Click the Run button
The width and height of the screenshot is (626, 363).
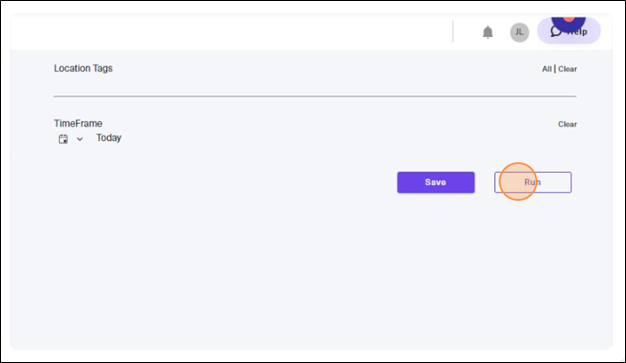pyautogui.click(x=533, y=182)
